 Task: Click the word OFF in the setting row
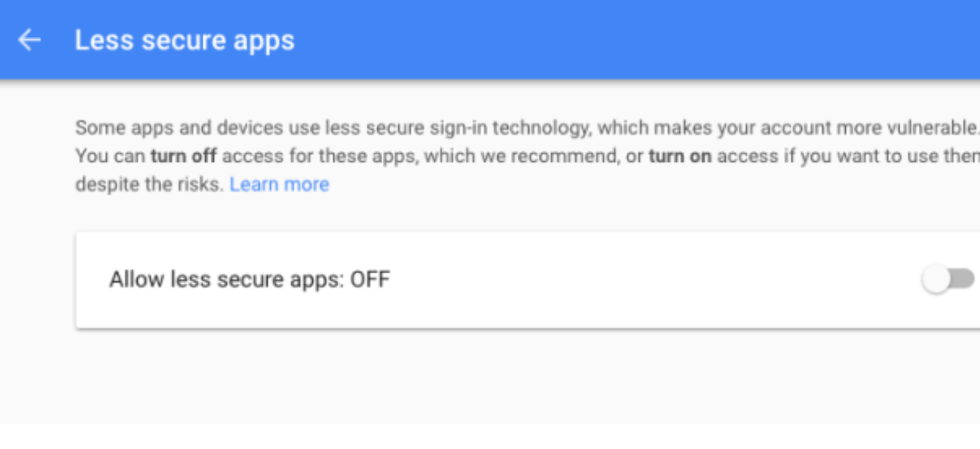370,279
